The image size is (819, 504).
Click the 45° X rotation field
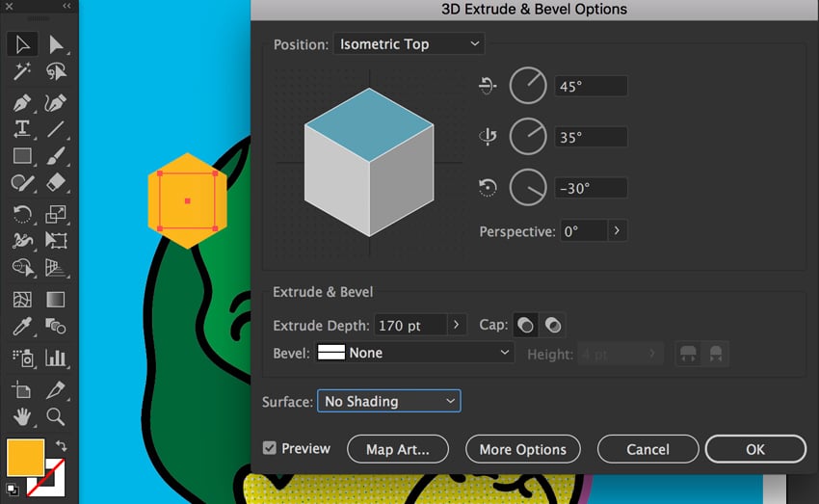[x=591, y=86]
